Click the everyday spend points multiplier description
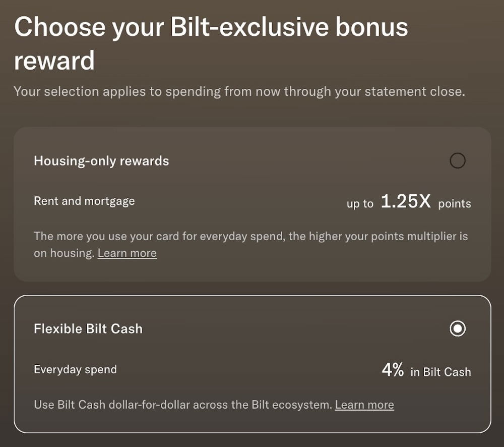504x447 pixels. tap(250, 236)
